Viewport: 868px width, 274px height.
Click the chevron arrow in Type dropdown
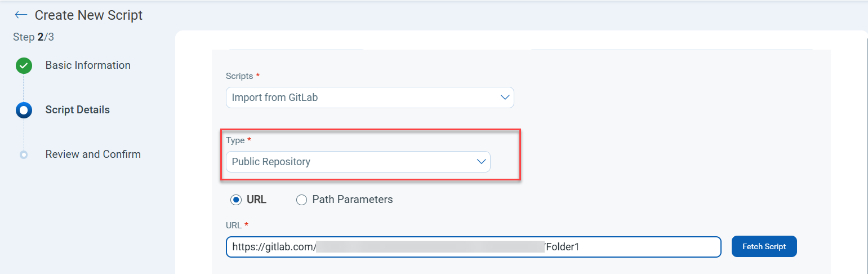(481, 162)
